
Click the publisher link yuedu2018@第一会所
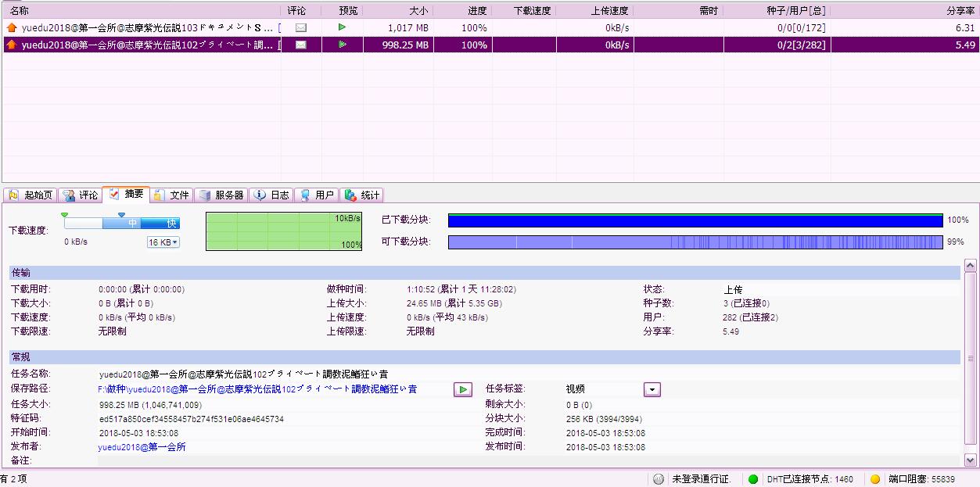142,447
